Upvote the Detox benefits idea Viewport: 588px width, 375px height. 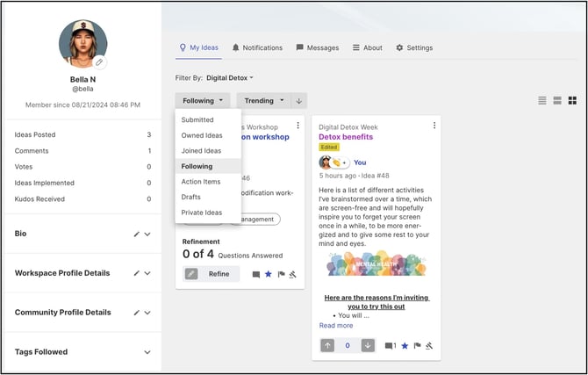pyautogui.click(x=327, y=346)
